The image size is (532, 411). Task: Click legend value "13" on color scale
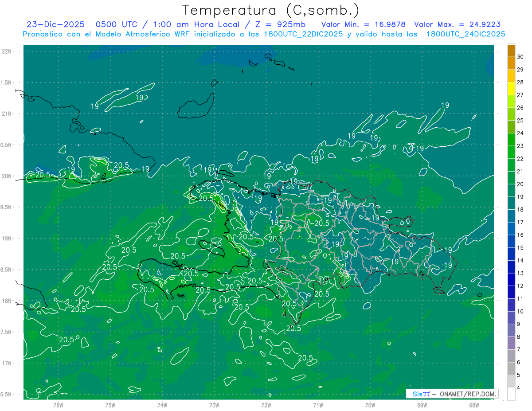pos(520,274)
